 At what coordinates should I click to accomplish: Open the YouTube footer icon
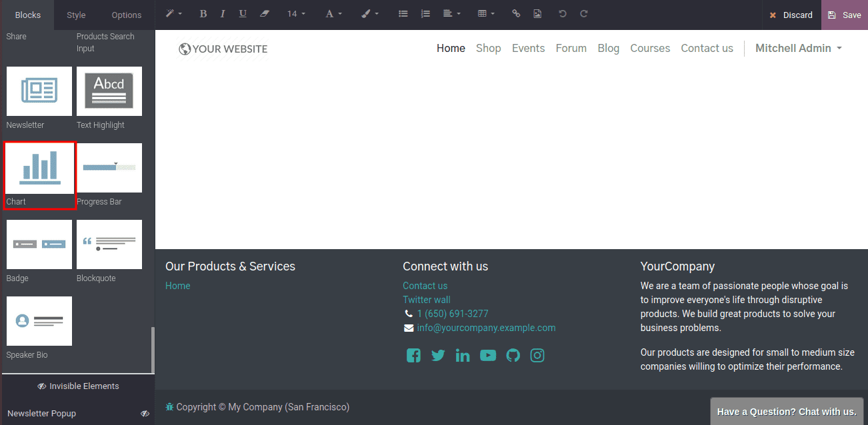(488, 355)
